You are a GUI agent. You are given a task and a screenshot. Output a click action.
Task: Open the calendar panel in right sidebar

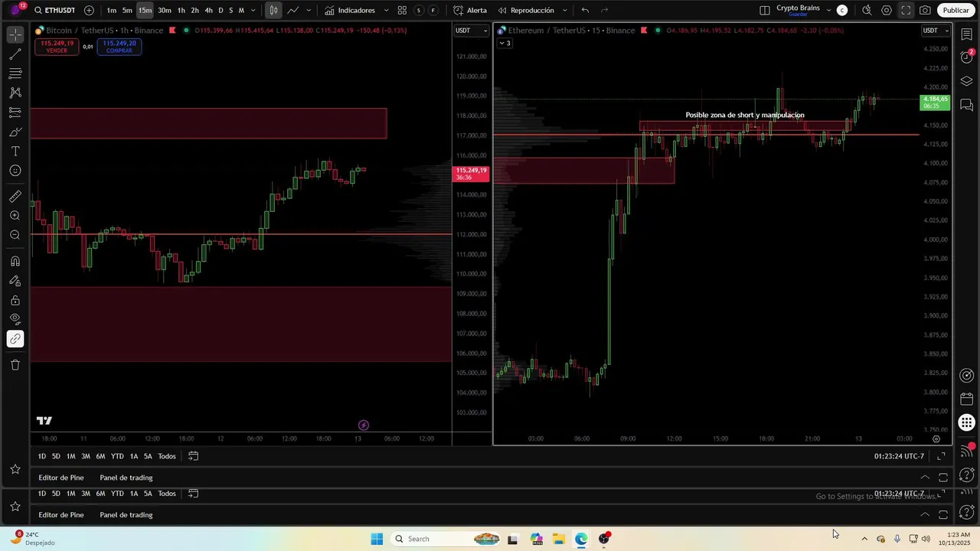click(x=967, y=399)
